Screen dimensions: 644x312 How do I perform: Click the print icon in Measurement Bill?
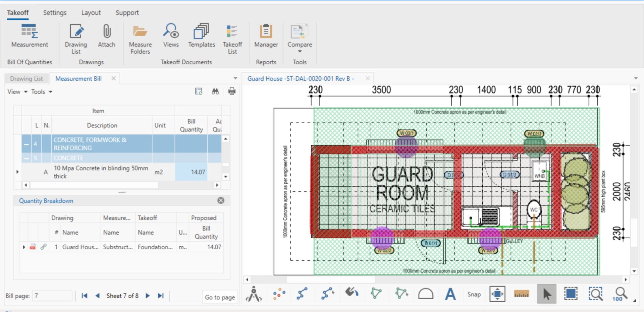coord(232,91)
